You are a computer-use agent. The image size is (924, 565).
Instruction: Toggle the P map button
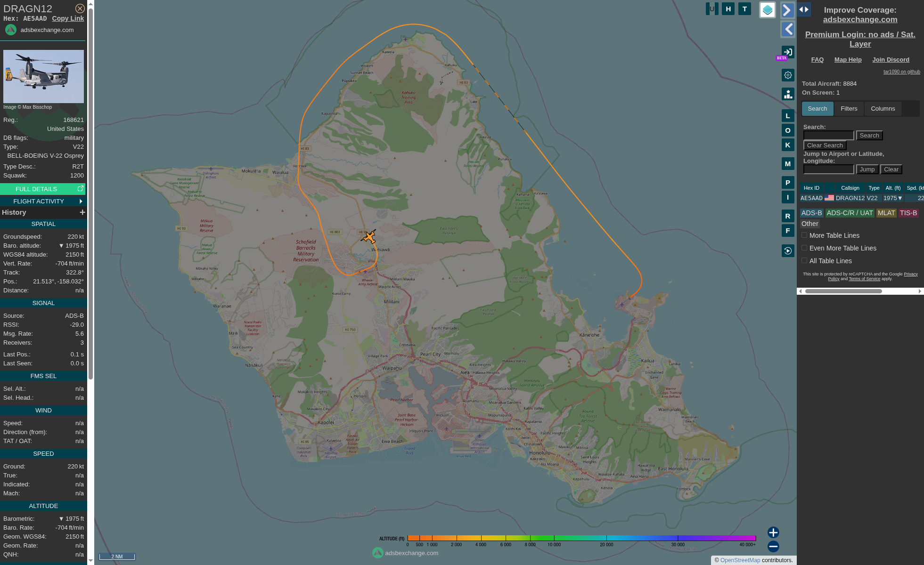tap(788, 183)
